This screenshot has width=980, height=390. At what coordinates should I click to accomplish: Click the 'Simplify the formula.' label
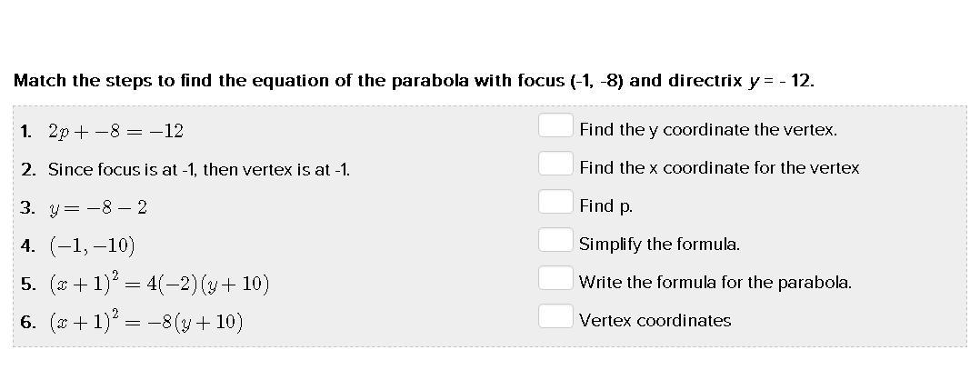click(x=659, y=245)
